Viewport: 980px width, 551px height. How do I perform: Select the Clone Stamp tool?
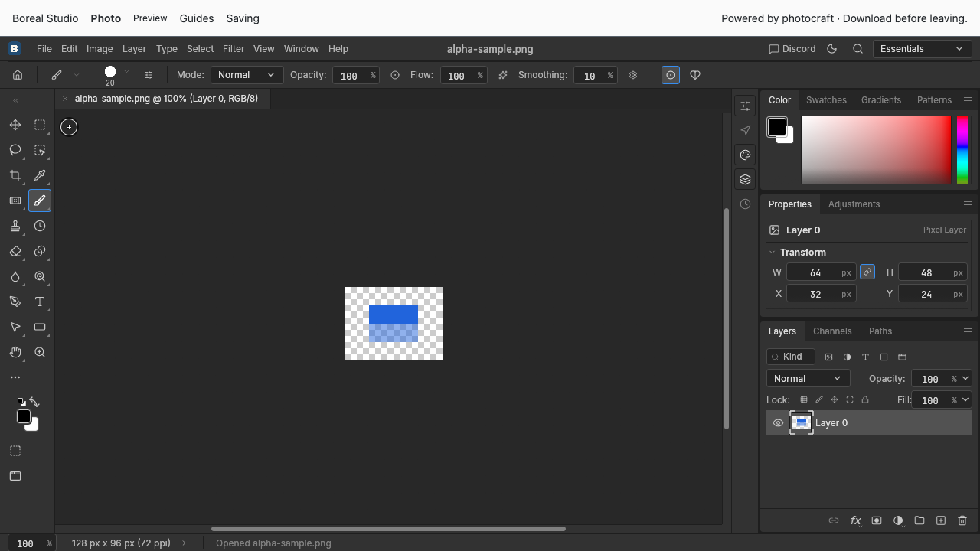15,226
